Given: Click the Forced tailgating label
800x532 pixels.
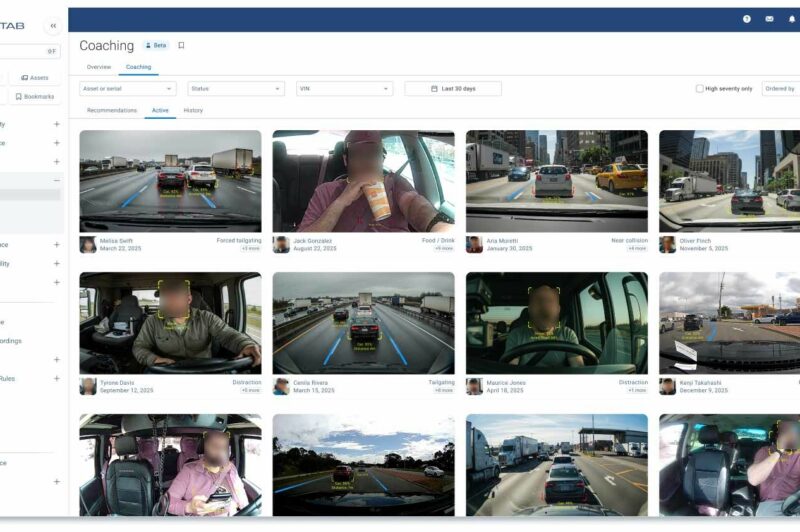Looking at the screenshot, I should click(239, 240).
